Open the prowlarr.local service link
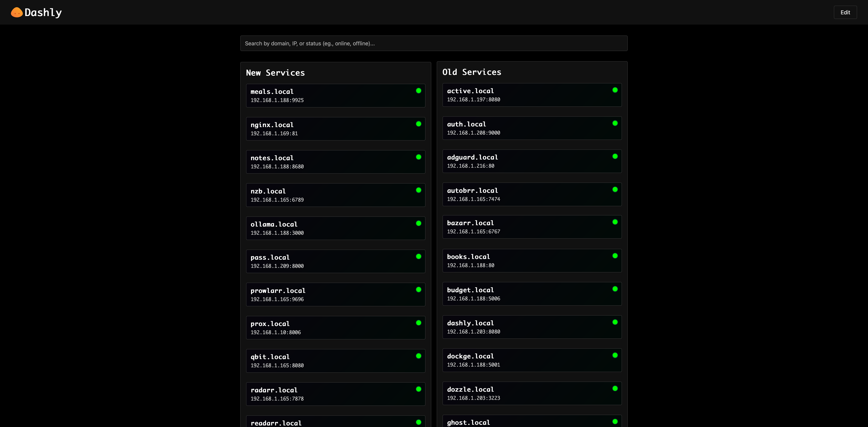 pyautogui.click(x=336, y=295)
